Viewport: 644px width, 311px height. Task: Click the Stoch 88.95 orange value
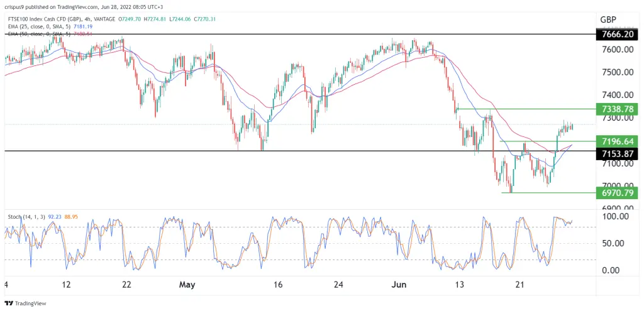point(70,216)
